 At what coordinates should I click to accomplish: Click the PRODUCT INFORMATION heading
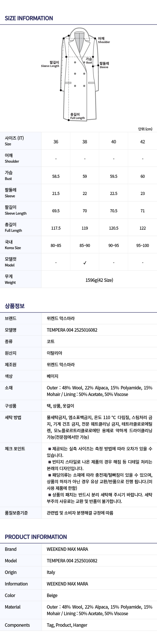click(36, 537)
